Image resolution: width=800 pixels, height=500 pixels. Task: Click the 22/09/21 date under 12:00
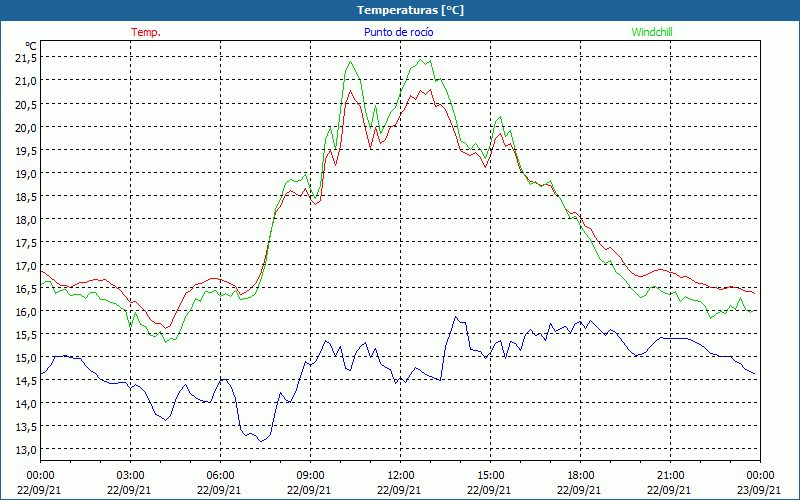click(x=399, y=490)
